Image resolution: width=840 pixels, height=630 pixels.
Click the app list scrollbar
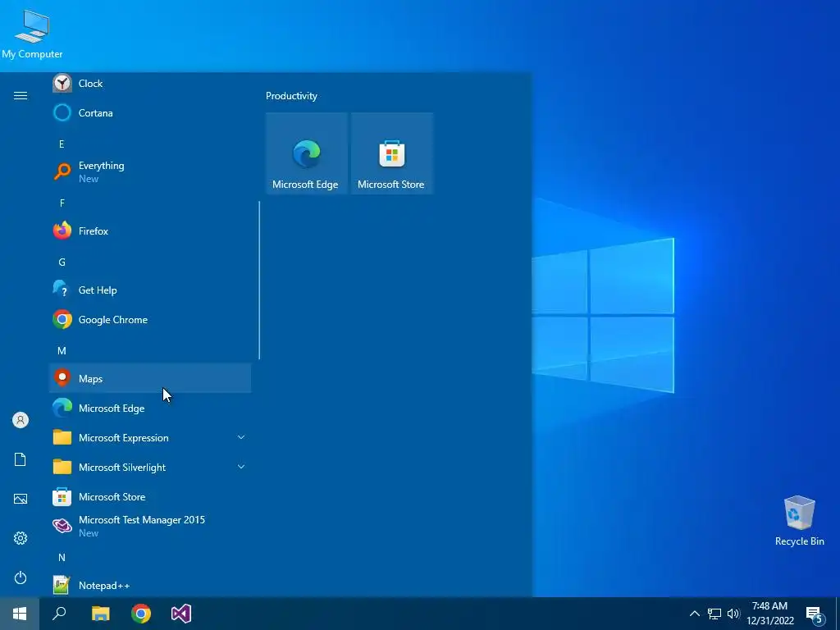[x=259, y=281]
